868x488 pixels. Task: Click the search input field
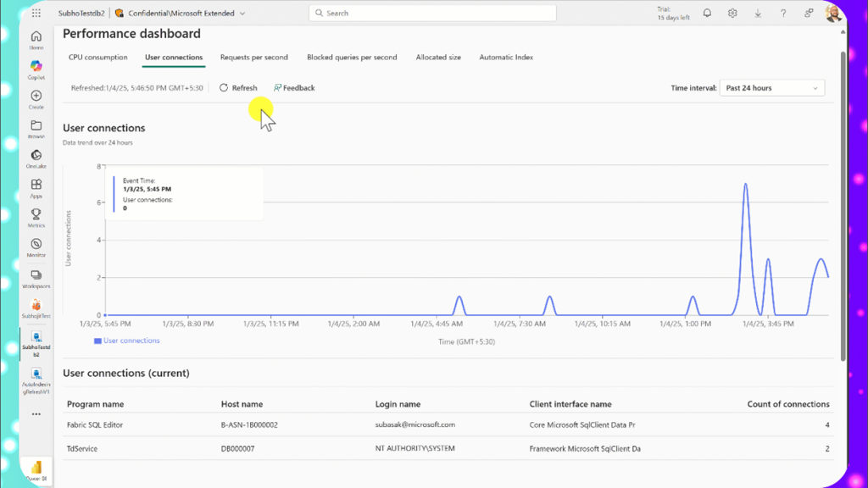point(432,14)
